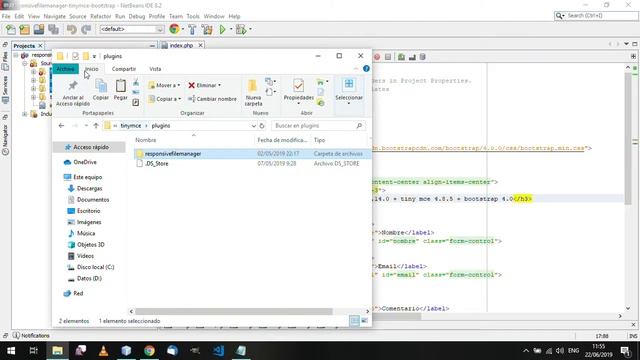The image size is (640, 360).
Task: Click the large icons view button in Explorer status bar
Action: click(364, 321)
